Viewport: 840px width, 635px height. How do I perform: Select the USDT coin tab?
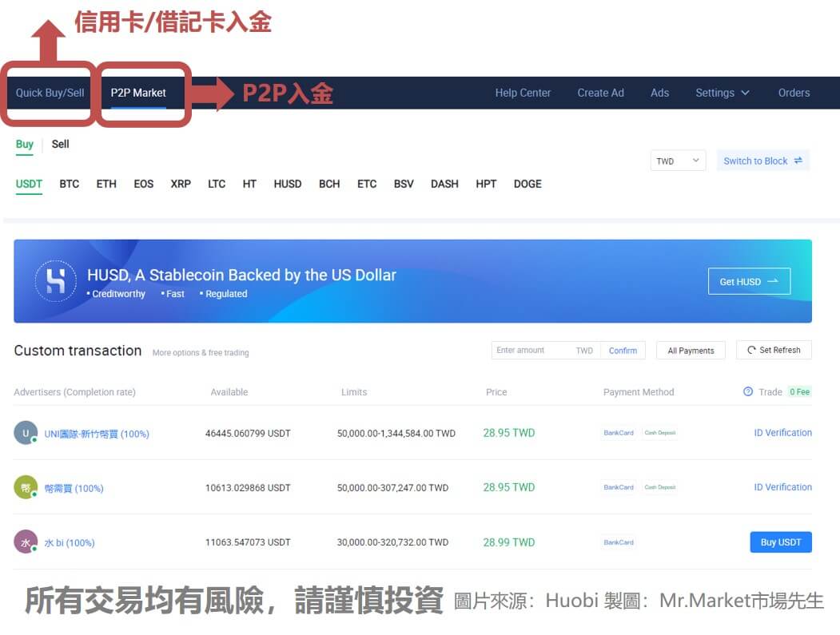[x=29, y=185]
